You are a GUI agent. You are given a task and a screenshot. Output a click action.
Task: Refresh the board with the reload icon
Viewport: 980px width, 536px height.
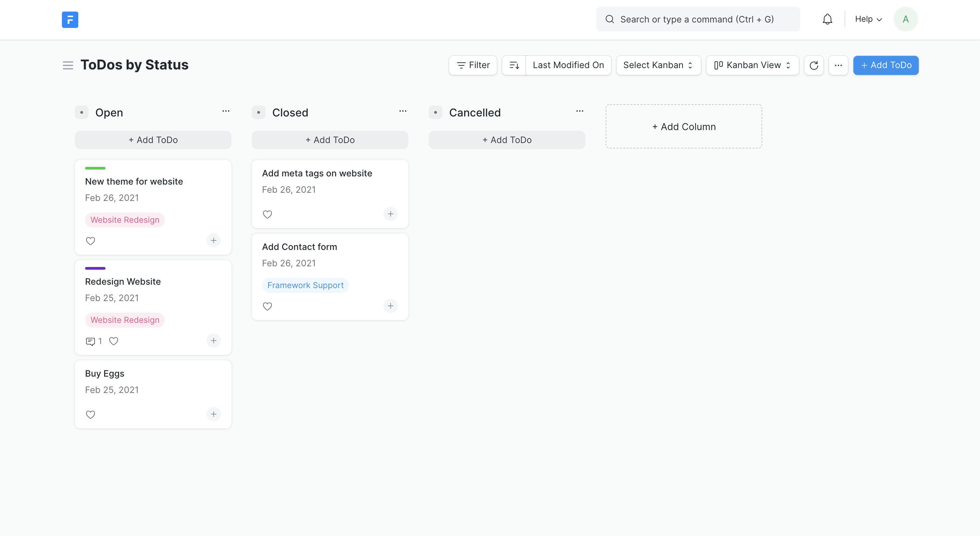[x=814, y=65]
